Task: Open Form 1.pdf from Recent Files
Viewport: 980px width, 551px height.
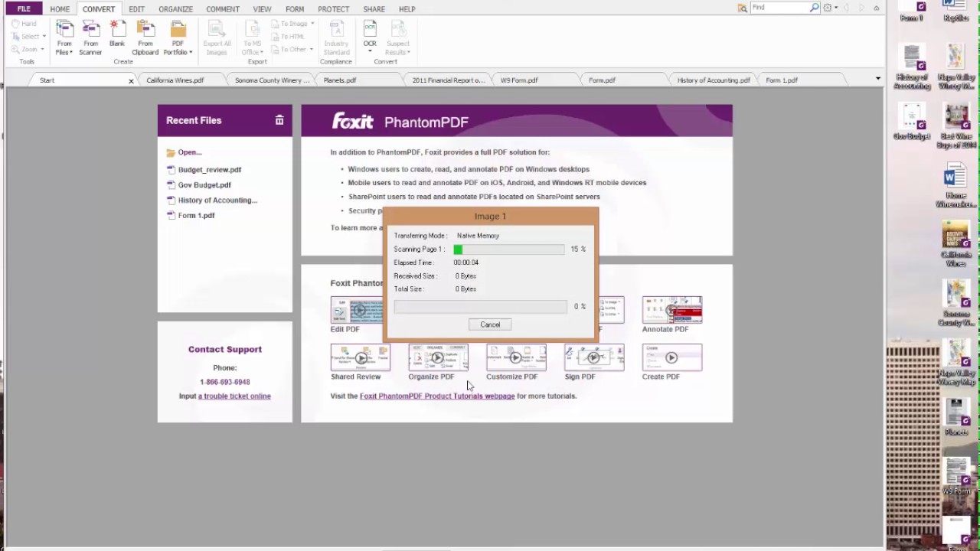Action: (x=196, y=216)
